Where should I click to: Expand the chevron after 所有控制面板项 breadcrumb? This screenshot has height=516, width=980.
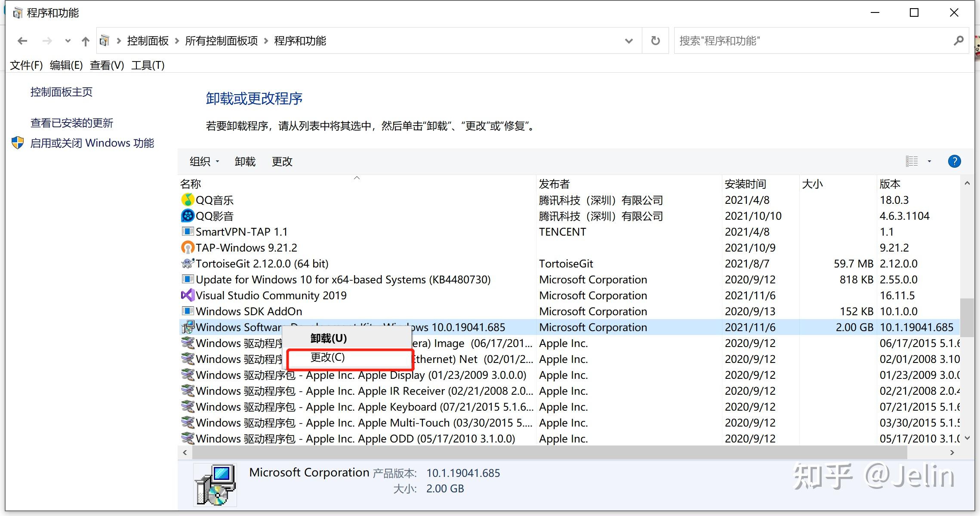266,41
